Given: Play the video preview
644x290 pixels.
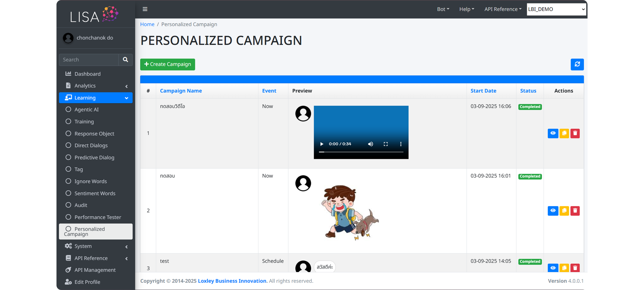Looking at the screenshot, I should tap(321, 144).
